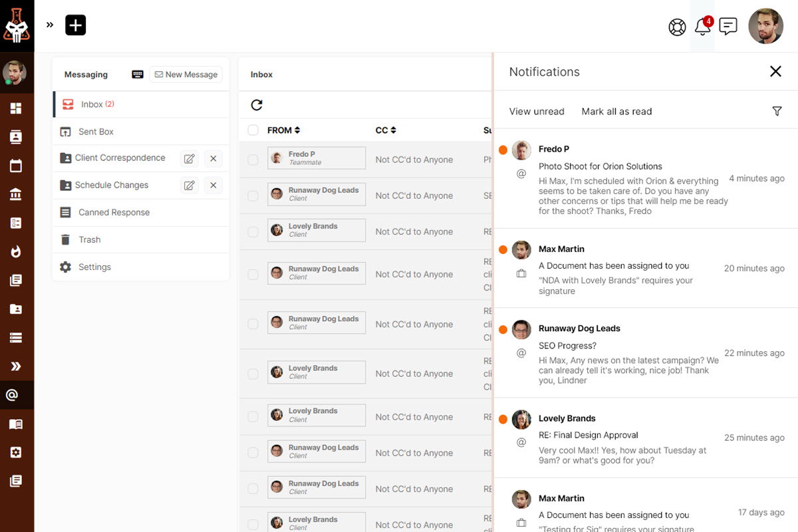
Task: Delete the Client Correspondence folder
Action: (213, 158)
